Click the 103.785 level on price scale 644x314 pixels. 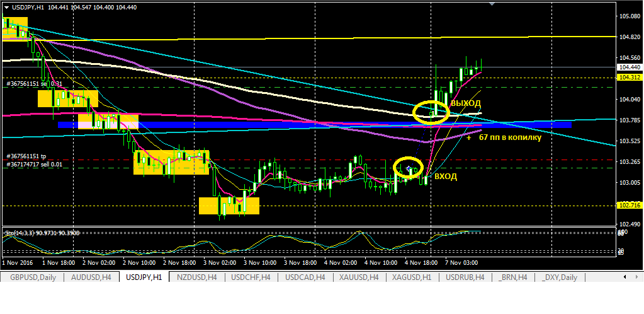click(x=629, y=120)
